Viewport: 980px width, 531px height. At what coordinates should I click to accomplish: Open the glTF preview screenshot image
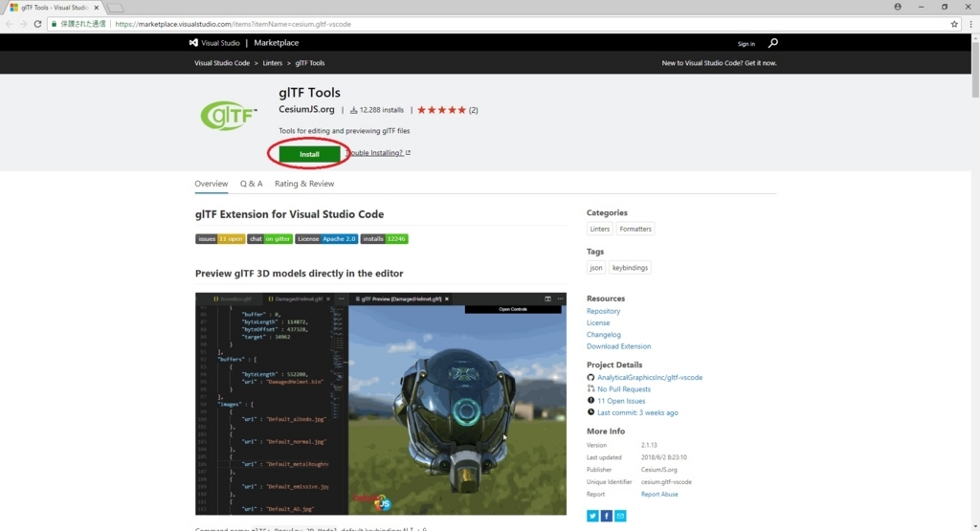(x=381, y=404)
